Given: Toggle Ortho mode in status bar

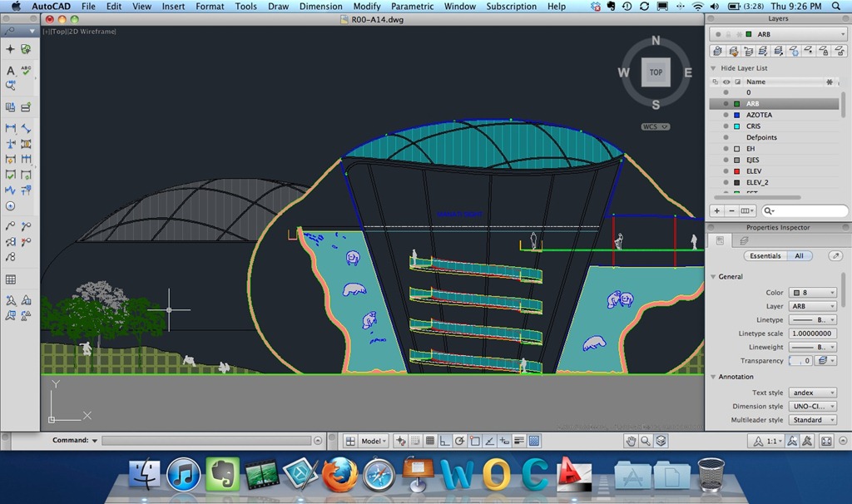Looking at the screenshot, I should point(444,441).
